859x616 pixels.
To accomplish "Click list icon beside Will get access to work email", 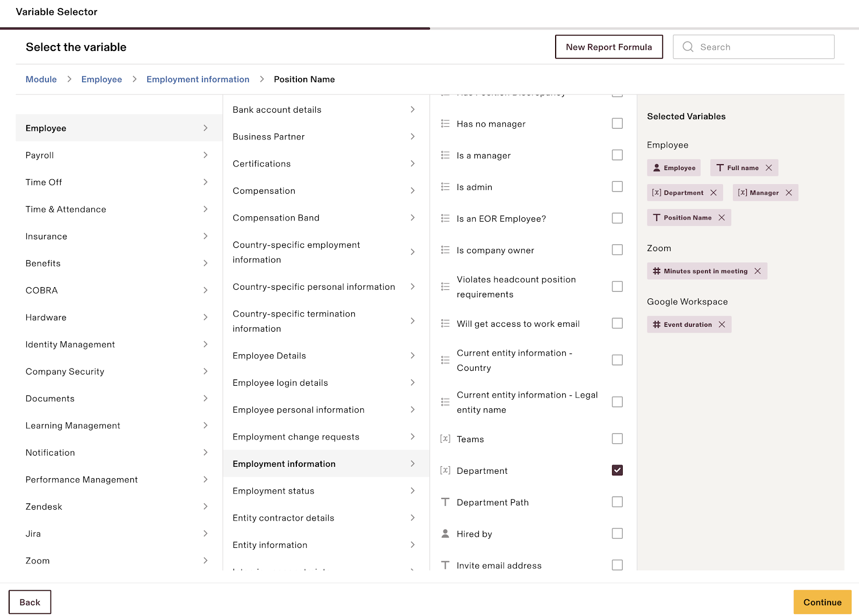I will [445, 324].
